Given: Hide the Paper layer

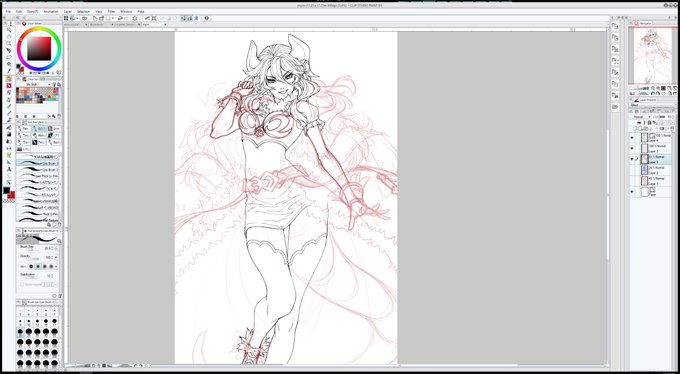Looking at the screenshot, I should point(632,192).
